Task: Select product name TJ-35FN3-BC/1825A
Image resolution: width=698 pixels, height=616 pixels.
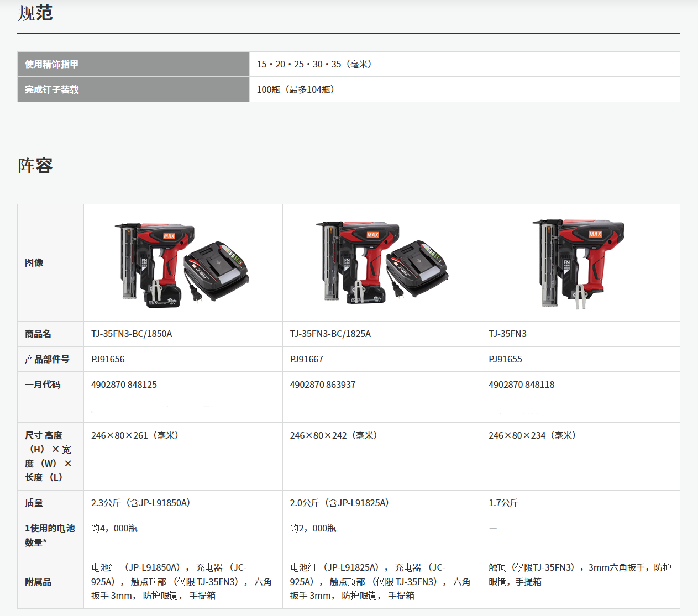Action: (330, 334)
